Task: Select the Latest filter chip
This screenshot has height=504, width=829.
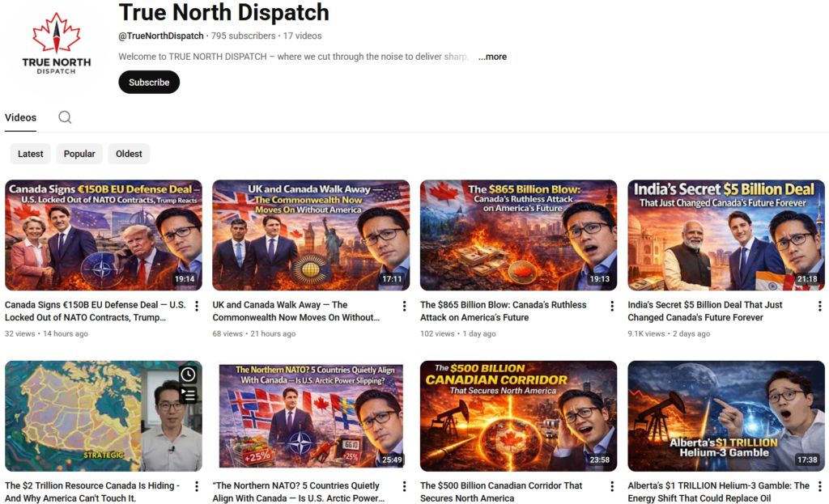Action: pyautogui.click(x=31, y=154)
